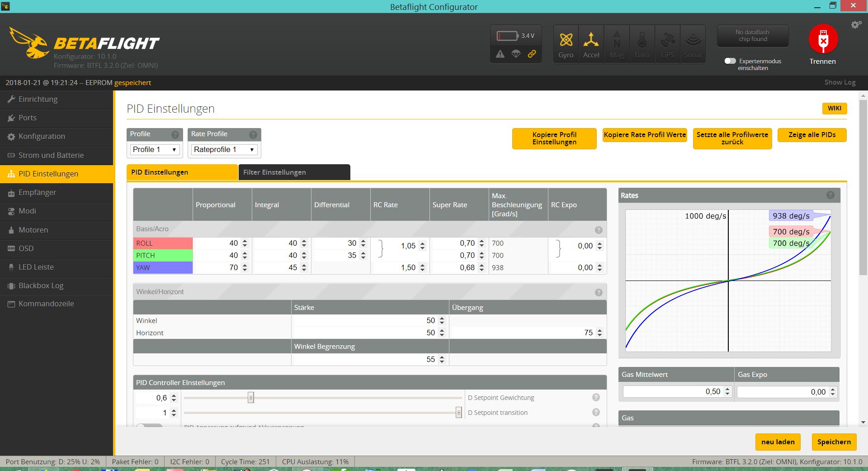Toggle PID adjustment by battery voltage switch
Viewport: 868px width, 471px height.
point(149,426)
